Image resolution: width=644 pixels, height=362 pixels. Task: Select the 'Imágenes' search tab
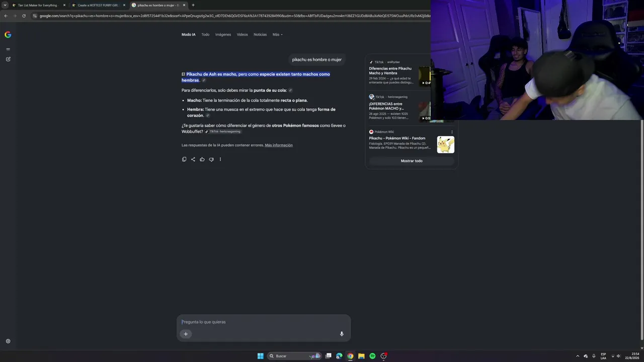coord(223,35)
